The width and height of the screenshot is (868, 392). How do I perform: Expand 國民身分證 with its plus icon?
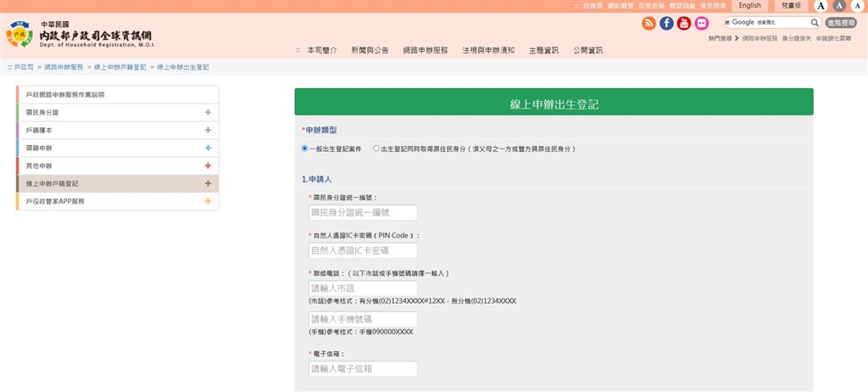coord(208,113)
